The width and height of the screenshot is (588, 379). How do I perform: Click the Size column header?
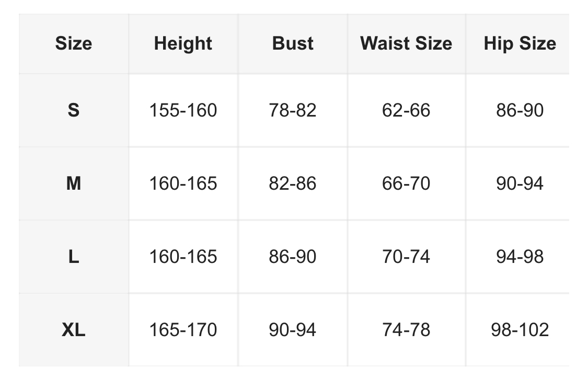74,43
